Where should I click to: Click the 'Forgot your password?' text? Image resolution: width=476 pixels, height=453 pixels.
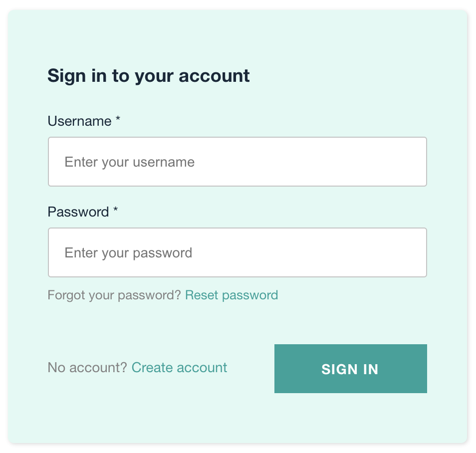pyautogui.click(x=114, y=295)
